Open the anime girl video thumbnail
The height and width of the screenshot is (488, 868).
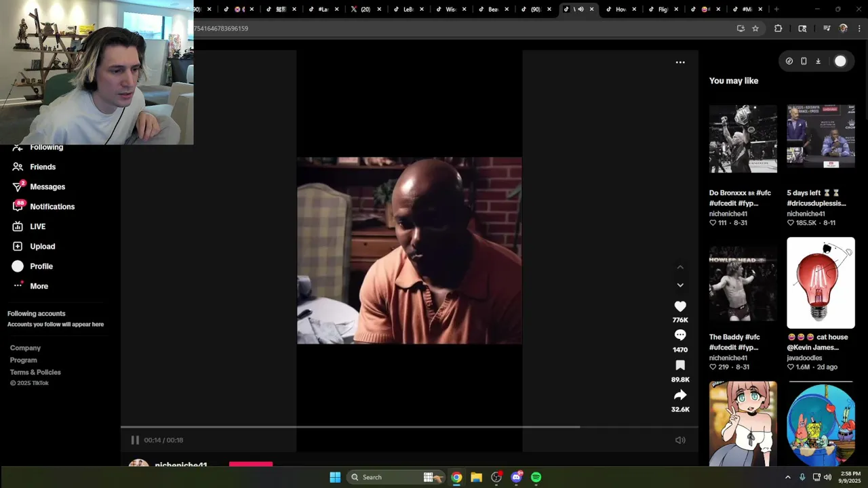pyautogui.click(x=743, y=424)
